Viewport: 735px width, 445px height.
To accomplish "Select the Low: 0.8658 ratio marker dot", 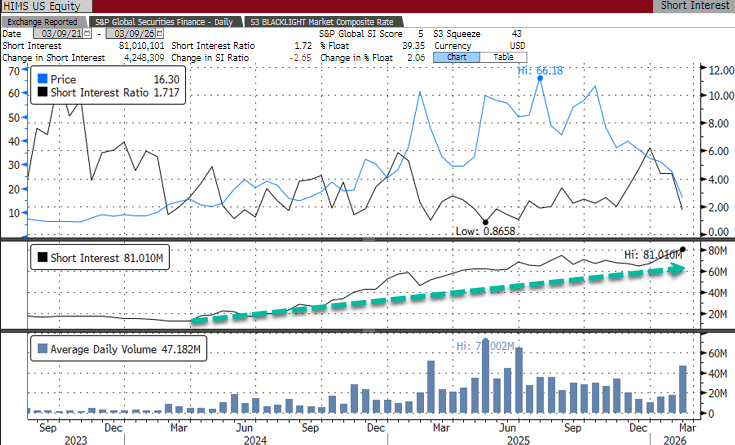I will point(485,222).
